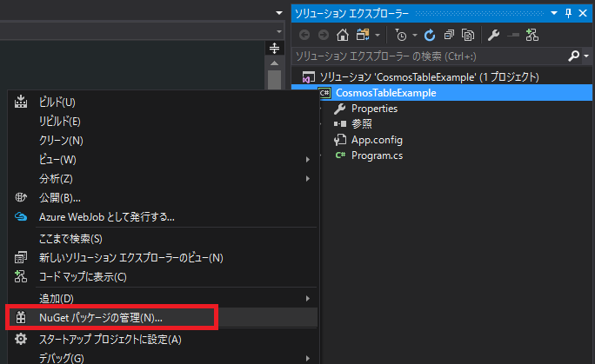The height and width of the screenshot is (364, 595).
Task: Click the disabled Back arrow in Solution Explorer
Action: click(304, 36)
